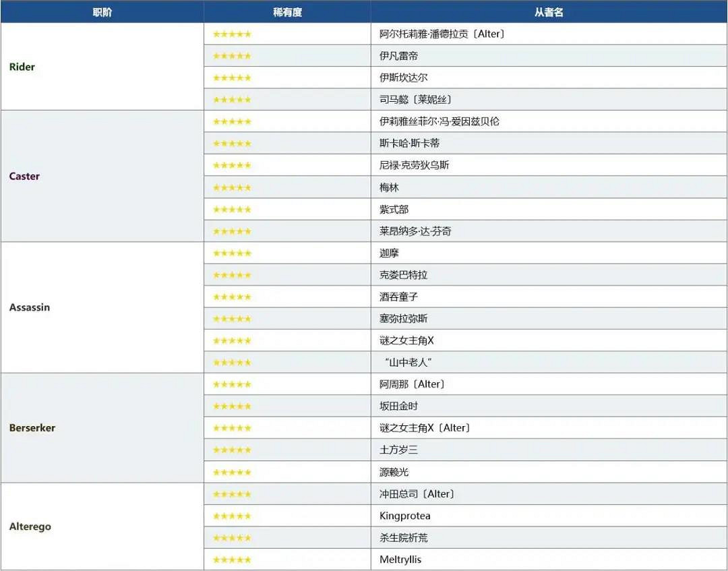Click the Assassin class label

click(30, 307)
